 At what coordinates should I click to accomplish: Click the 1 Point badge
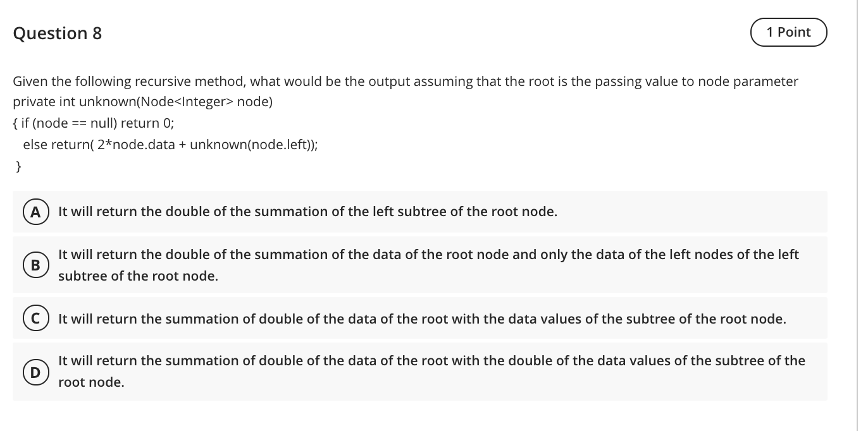point(789,32)
